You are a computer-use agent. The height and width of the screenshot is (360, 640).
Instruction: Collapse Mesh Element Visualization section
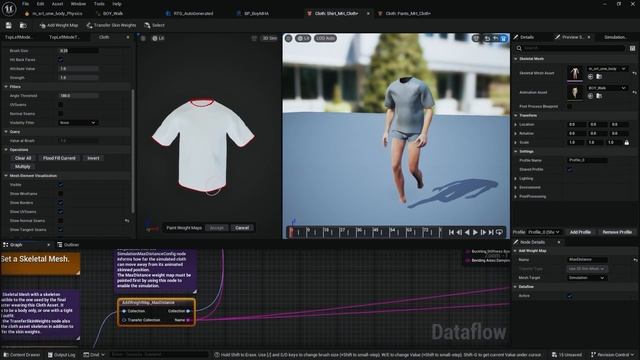point(6,176)
